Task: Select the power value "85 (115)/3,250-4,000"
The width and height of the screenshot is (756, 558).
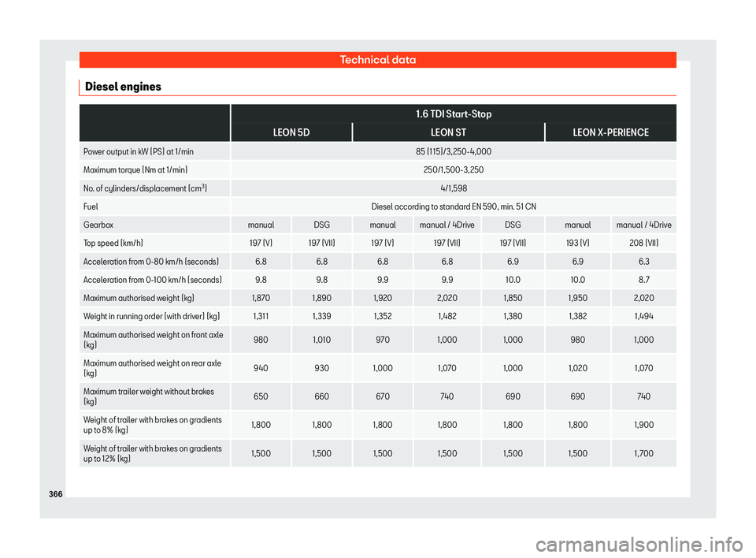Action: [x=454, y=151]
